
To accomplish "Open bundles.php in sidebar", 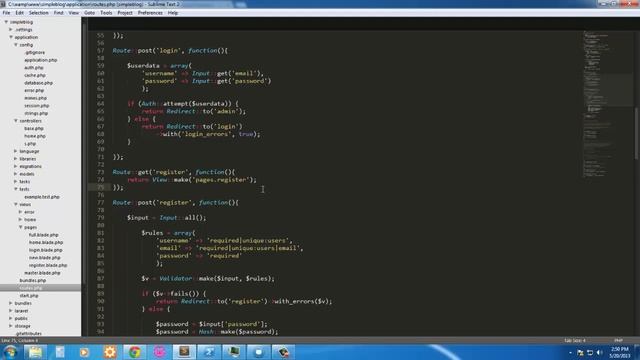I will pos(33,280).
